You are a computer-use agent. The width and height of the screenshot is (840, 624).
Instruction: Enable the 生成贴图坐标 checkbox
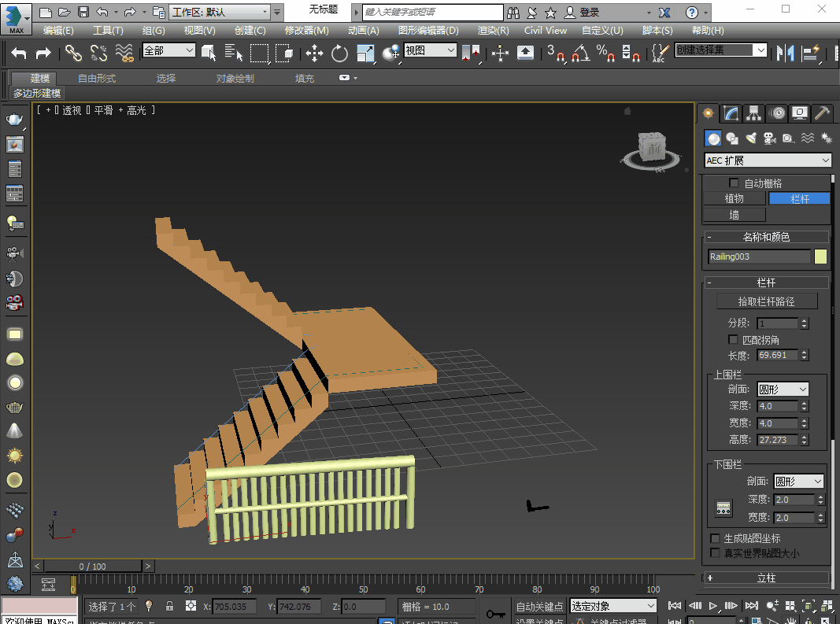[715, 538]
